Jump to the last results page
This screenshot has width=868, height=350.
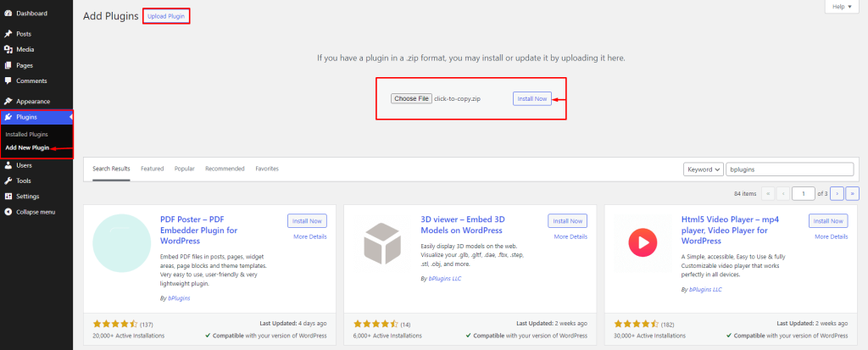(x=853, y=193)
